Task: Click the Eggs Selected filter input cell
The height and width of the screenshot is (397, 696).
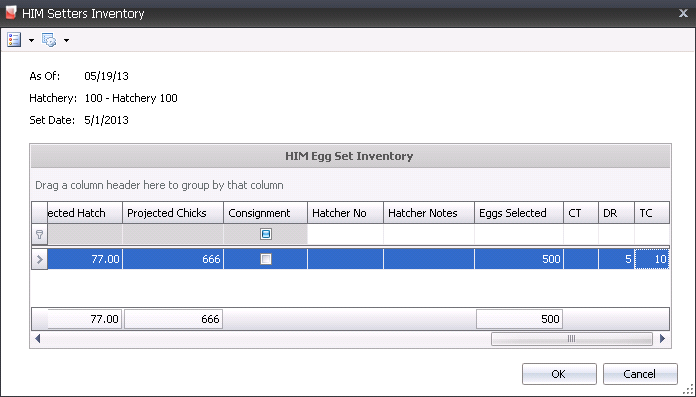Action: pyautogui.click(x=519, y=234)
